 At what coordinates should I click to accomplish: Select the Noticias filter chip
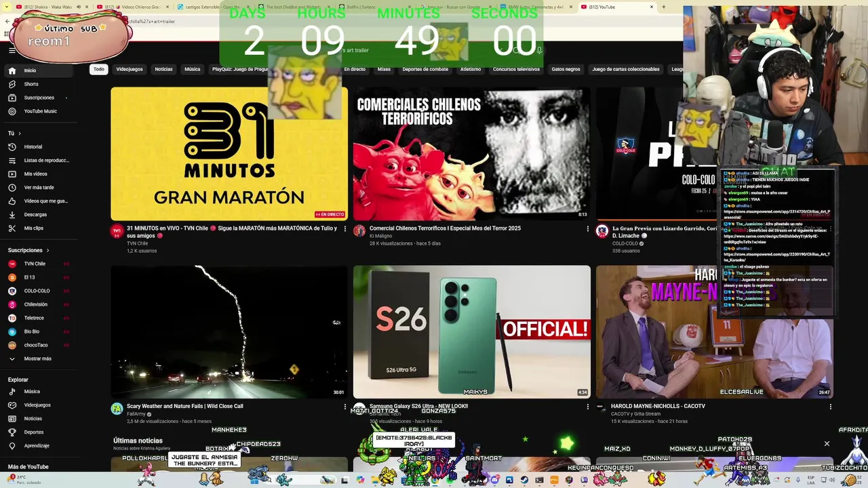pyautogui.click(x=163, y=69)
